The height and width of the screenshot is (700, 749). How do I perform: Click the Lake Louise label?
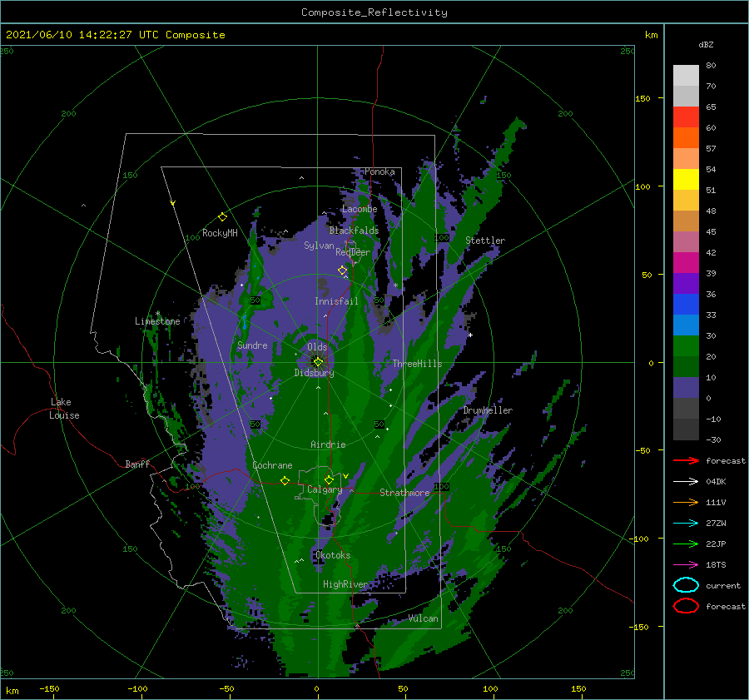coord(64,409)
